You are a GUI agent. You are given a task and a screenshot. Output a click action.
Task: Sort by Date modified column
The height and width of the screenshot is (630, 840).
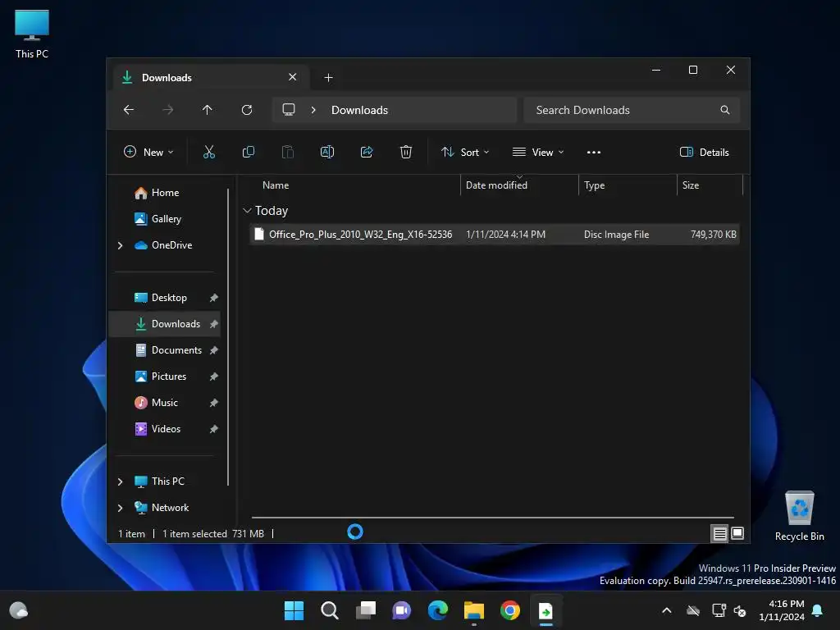click(519, 185)
